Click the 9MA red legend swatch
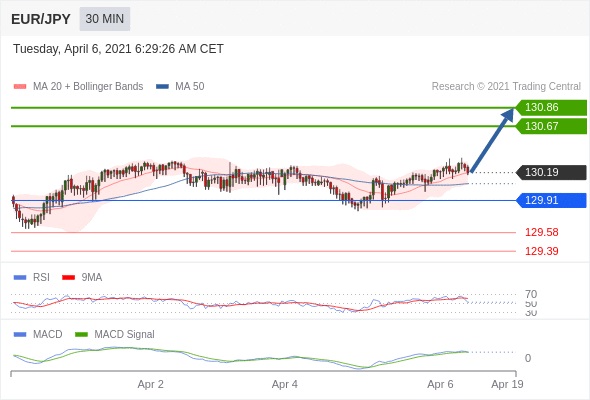590x400 pixels. [x=68, y=278]
